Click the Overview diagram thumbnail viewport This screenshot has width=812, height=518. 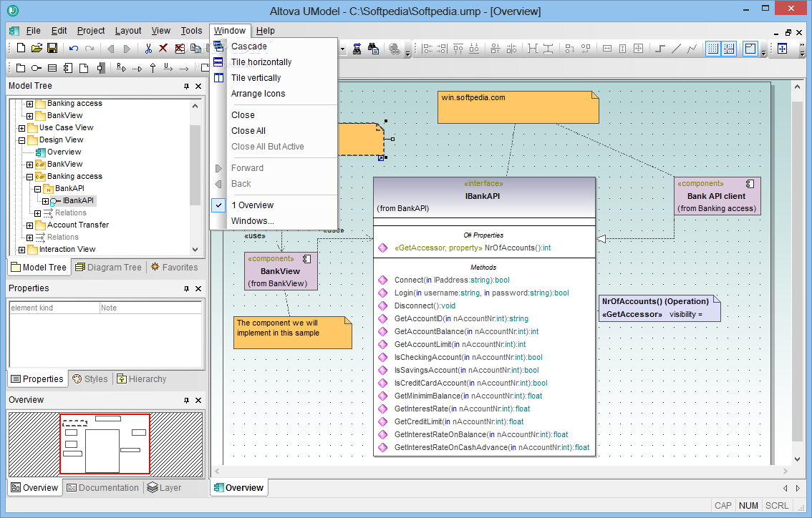(105, 444)
